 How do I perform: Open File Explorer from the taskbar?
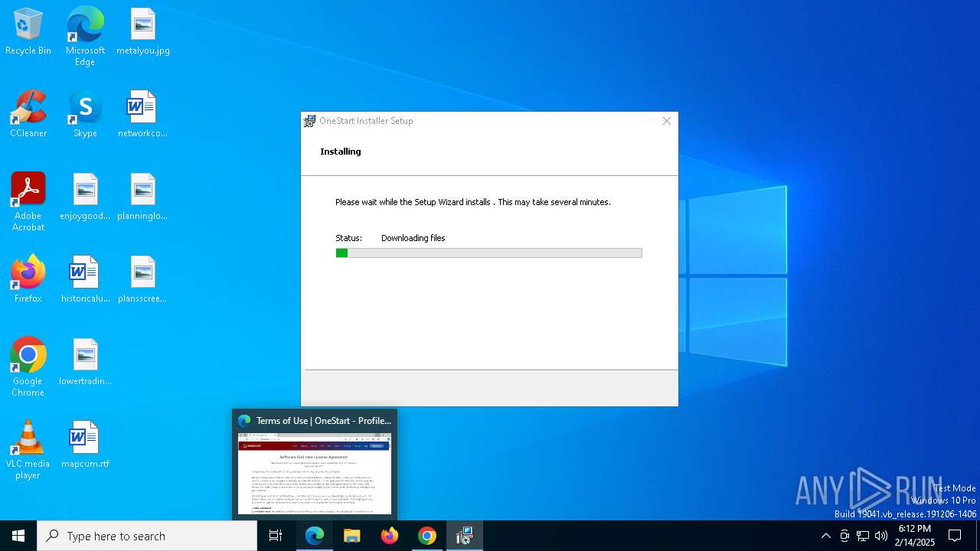point(352,536)
